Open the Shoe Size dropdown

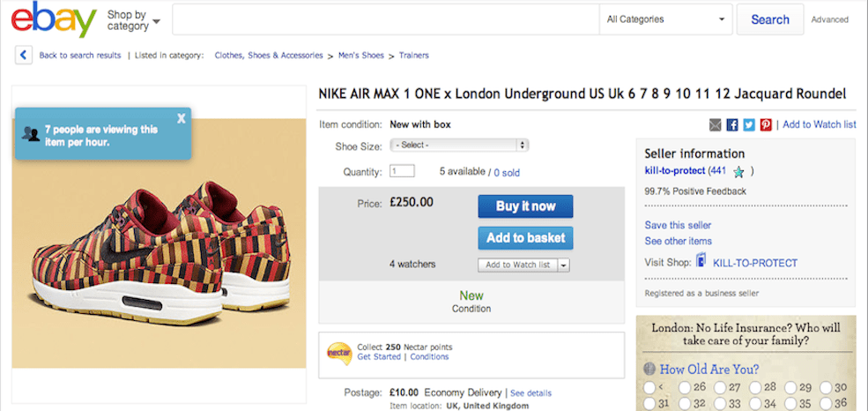point(459,145)
